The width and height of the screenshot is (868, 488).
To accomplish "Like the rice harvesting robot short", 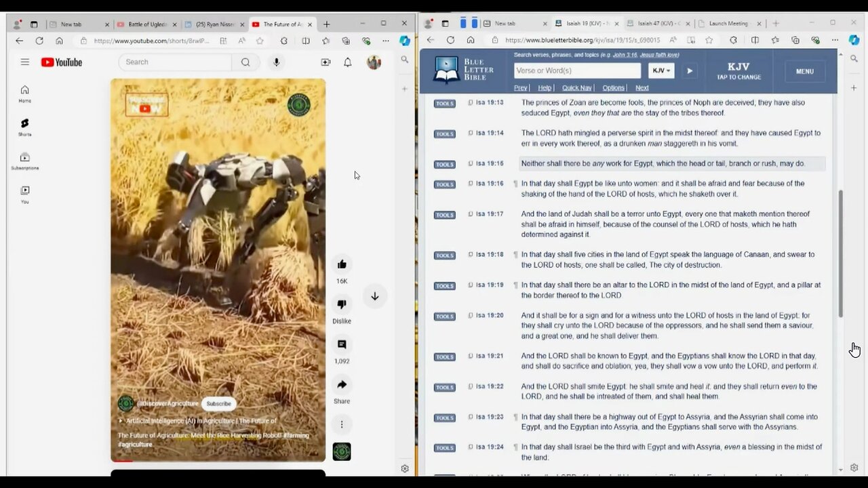I will point(342,264).
